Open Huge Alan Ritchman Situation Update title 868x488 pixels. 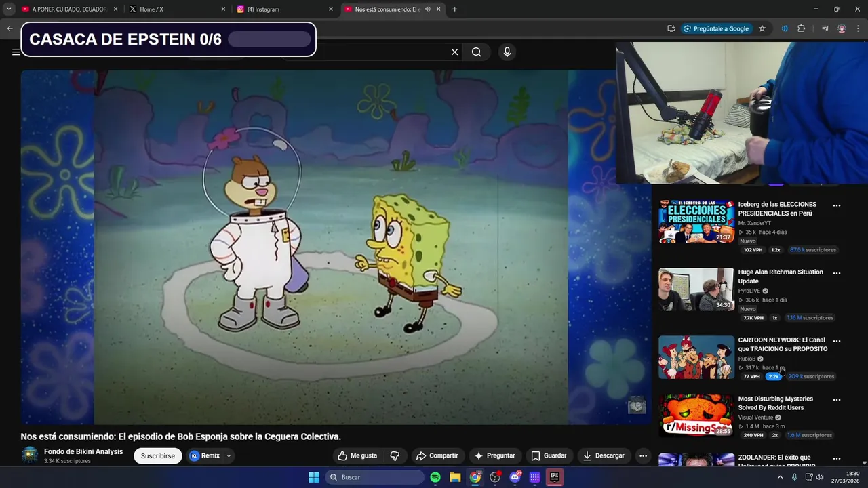click(781, 277)
